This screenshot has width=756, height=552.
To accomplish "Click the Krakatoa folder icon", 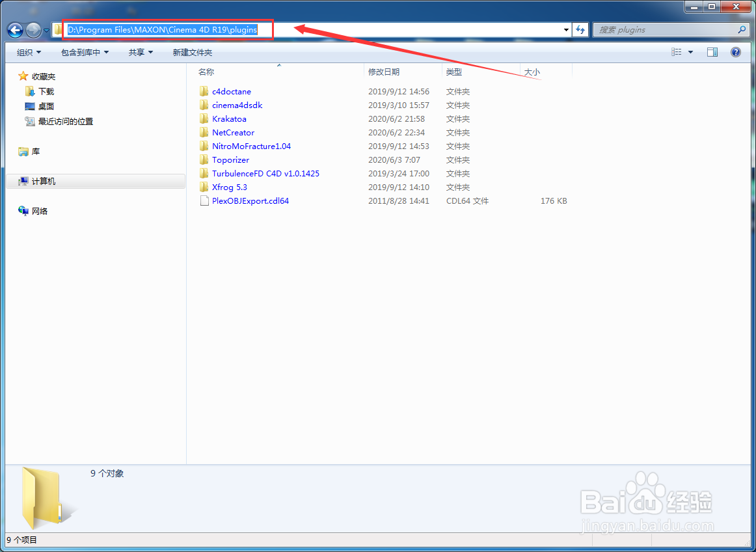I will [204, 118].
